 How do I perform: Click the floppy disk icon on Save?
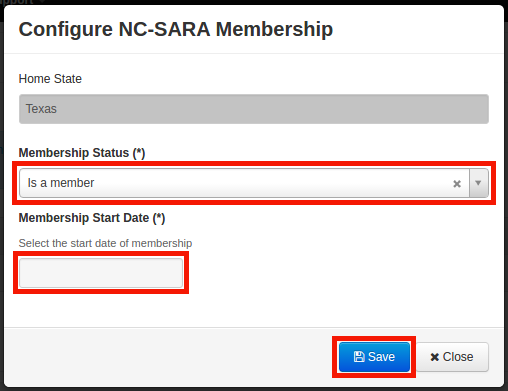coord(359,357)
